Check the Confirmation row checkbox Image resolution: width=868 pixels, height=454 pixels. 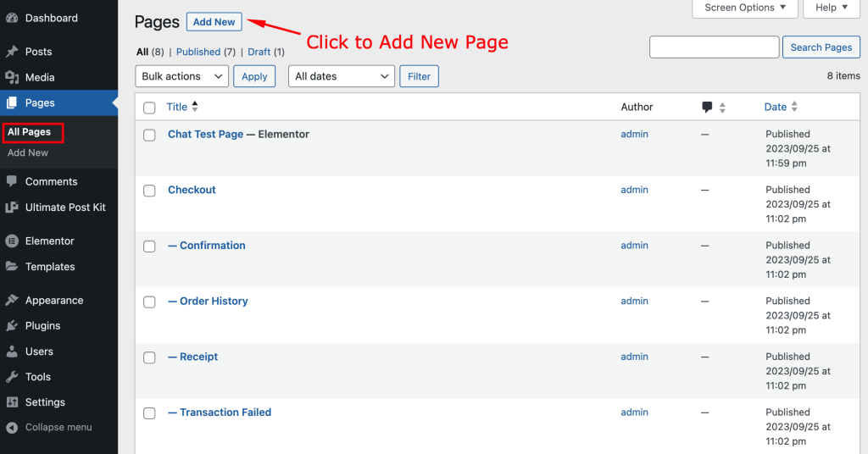coord(149,246)
